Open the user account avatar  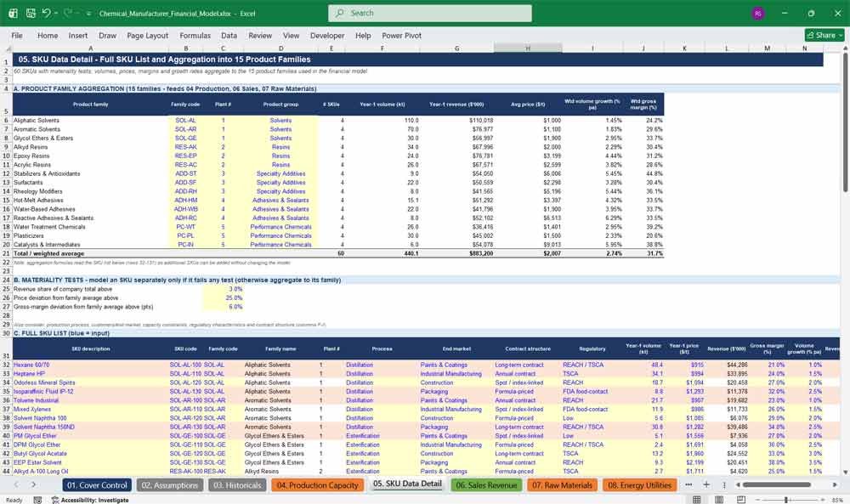[x=758, y=13]
